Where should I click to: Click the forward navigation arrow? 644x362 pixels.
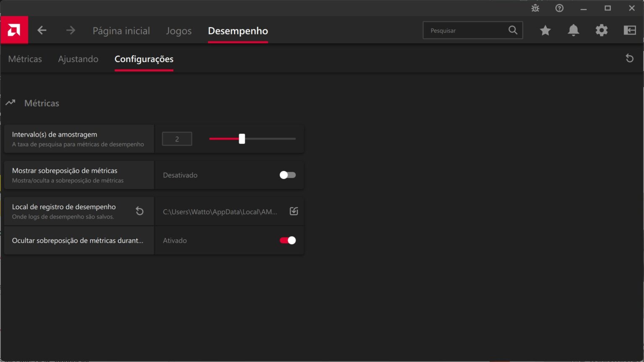coord(70,30)
